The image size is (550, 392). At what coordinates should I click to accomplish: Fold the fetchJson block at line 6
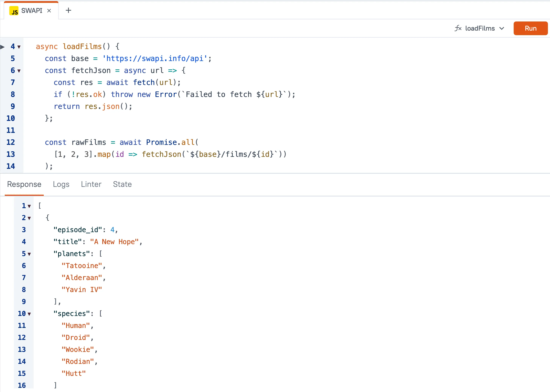[19, 71]
